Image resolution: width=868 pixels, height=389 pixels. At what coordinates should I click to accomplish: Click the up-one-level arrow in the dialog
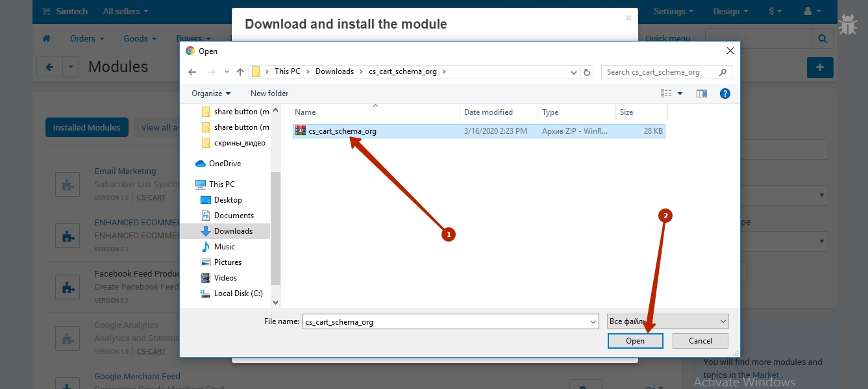(x=240, y=72)
